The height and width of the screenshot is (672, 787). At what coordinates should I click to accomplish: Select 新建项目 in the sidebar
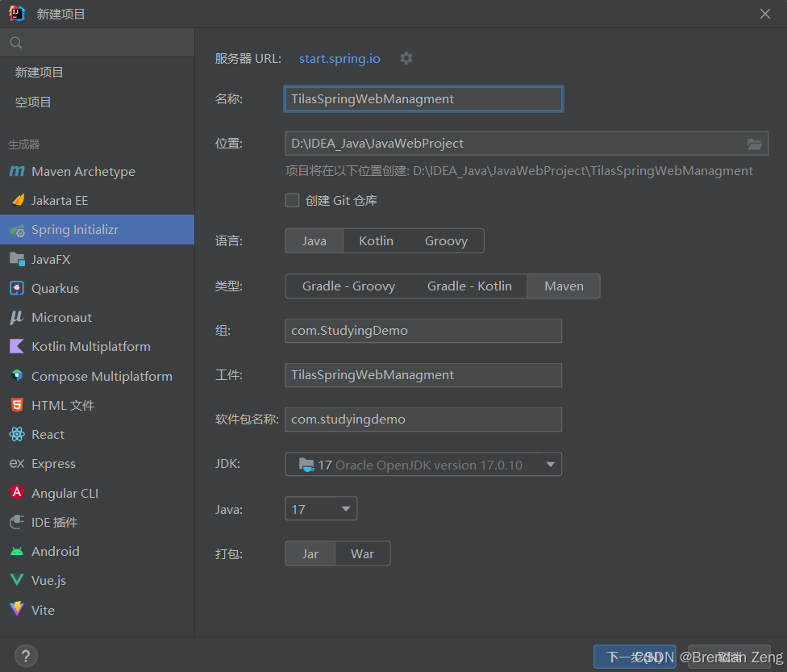(98, 73)
